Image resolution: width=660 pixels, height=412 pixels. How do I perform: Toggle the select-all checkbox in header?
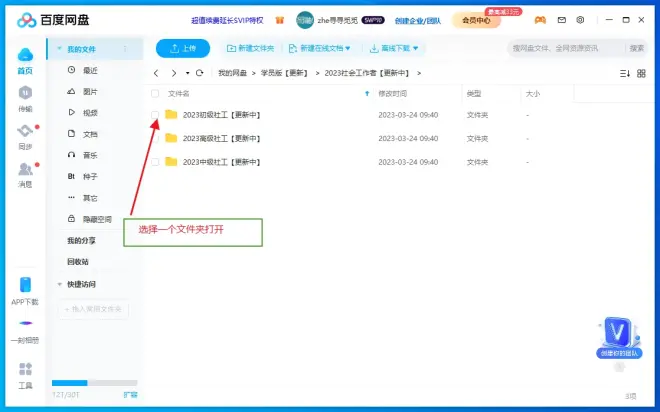(x=155, y=93)
